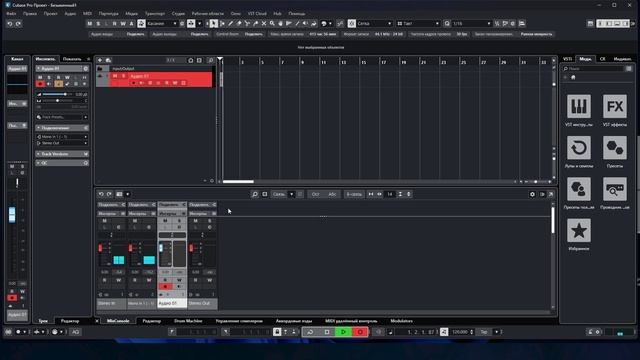This screenshot has height=360, width=640.
Task: Click the Ровная мощность button
Action: pos(536,34)
